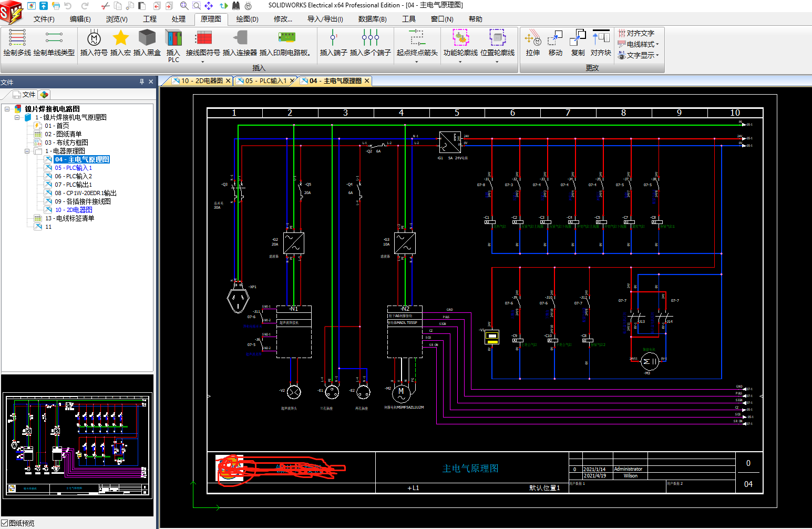Open the 位置轮廓线 dropdown arrow
812x529 pixels.
(x=497, y=62)
